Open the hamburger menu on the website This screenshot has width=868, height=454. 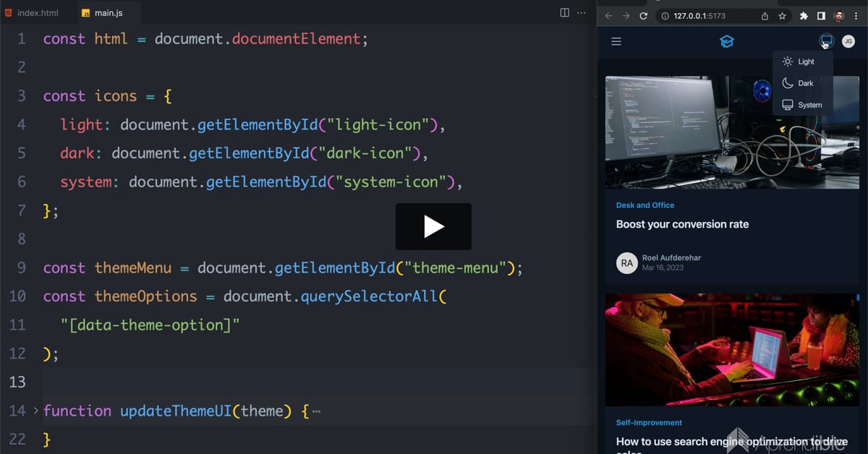point(616,42)
